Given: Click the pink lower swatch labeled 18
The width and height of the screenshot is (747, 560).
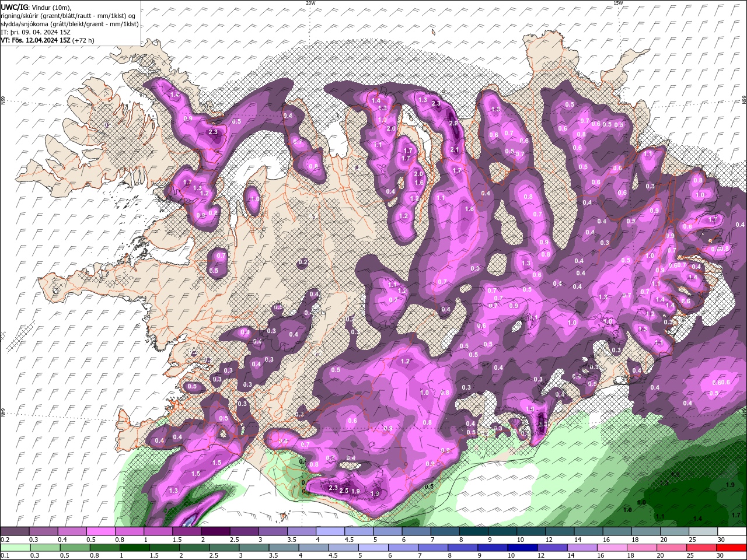Looking at the screenshot, I should pos(641,547).
